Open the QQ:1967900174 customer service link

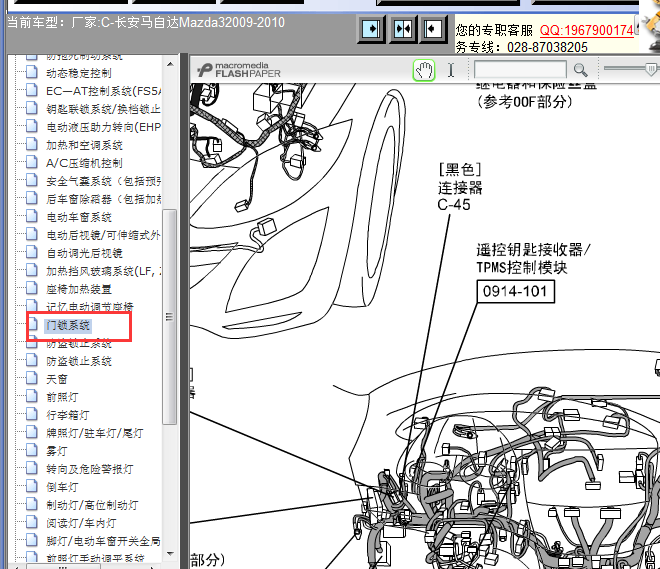(x=586, y=30)
